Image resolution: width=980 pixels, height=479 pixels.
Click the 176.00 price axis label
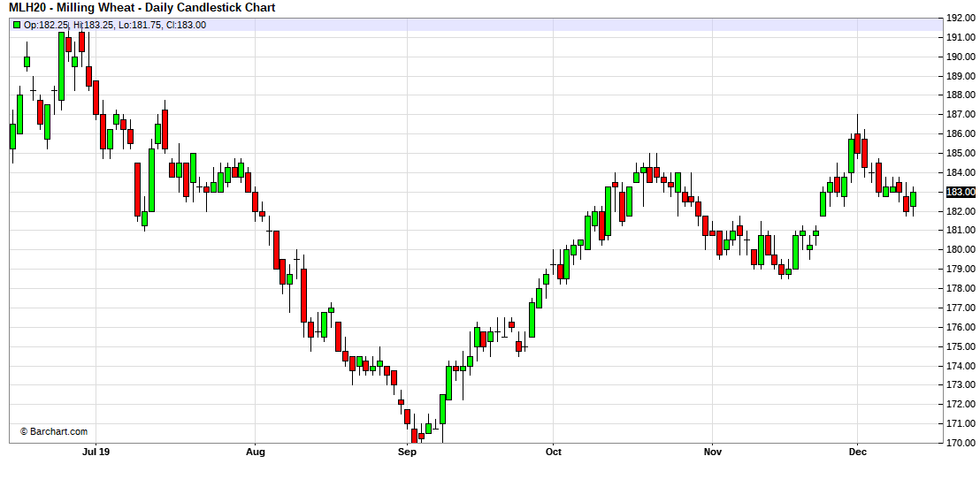tap(960, 327)
